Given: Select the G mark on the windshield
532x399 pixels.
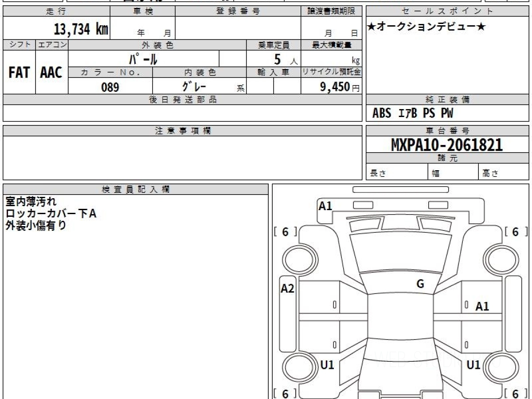Looking at the screenshot, I should (420, 284).
